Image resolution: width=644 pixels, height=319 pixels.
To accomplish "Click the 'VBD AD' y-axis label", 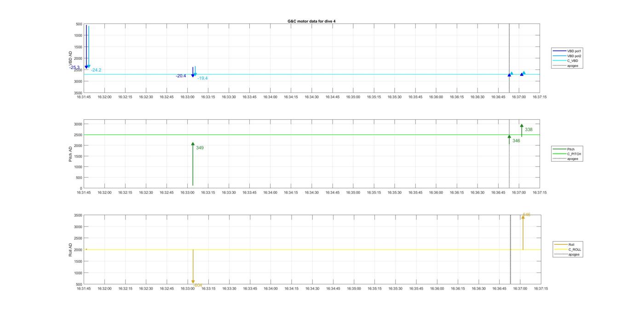I will click(70, 58).
